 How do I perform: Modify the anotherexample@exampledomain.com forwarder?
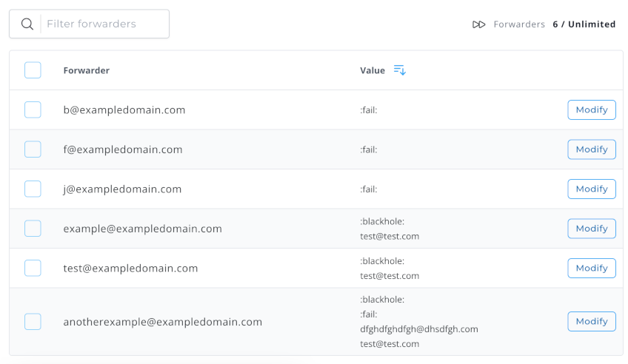[591, 322]
